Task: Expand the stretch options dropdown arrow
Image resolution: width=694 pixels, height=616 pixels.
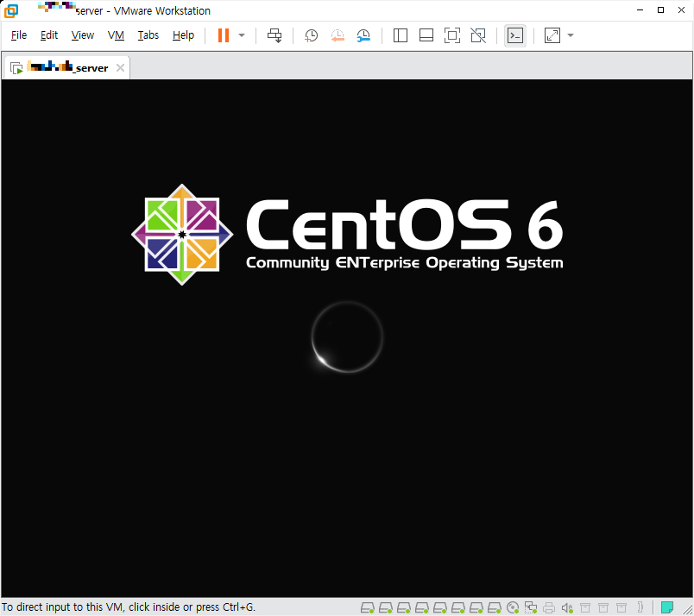Action: [571, 35]
